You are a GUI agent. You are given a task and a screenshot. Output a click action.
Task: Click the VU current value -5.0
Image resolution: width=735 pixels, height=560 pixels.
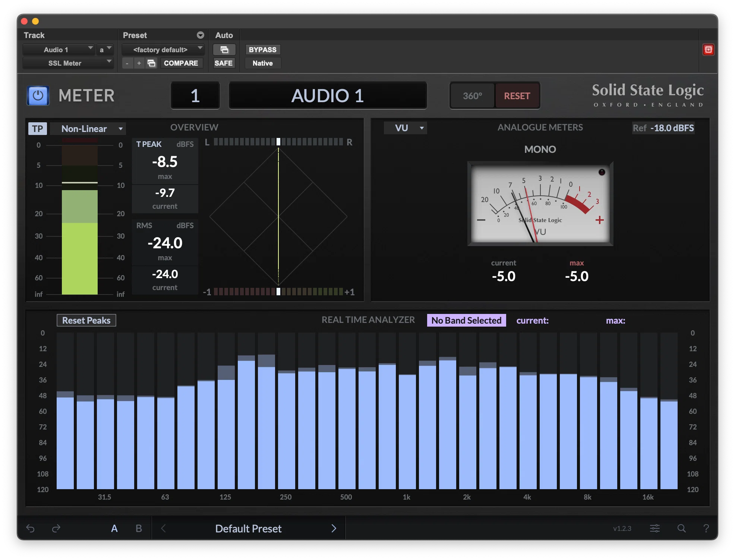(x=504, y=276)
